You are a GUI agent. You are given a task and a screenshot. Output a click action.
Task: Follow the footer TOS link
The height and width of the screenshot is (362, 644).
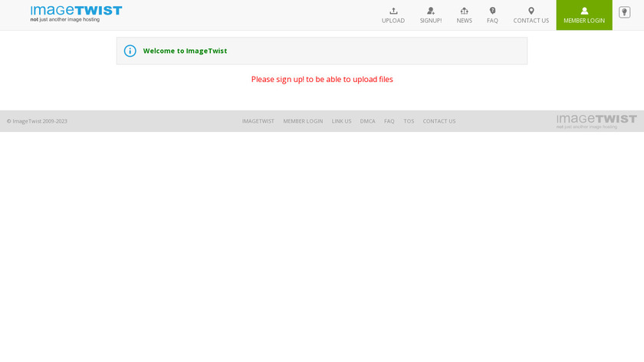click(x=409, y=121)
